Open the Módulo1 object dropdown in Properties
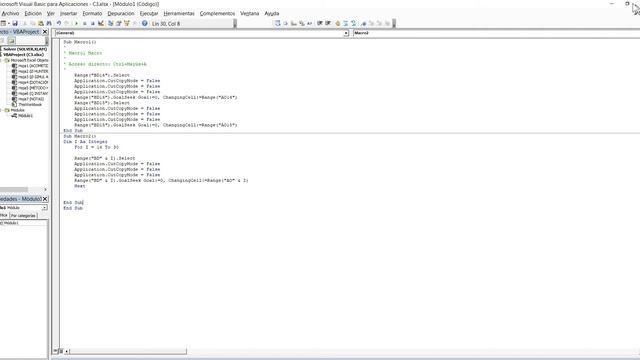640x360 pixels. (x=44, y=208)
